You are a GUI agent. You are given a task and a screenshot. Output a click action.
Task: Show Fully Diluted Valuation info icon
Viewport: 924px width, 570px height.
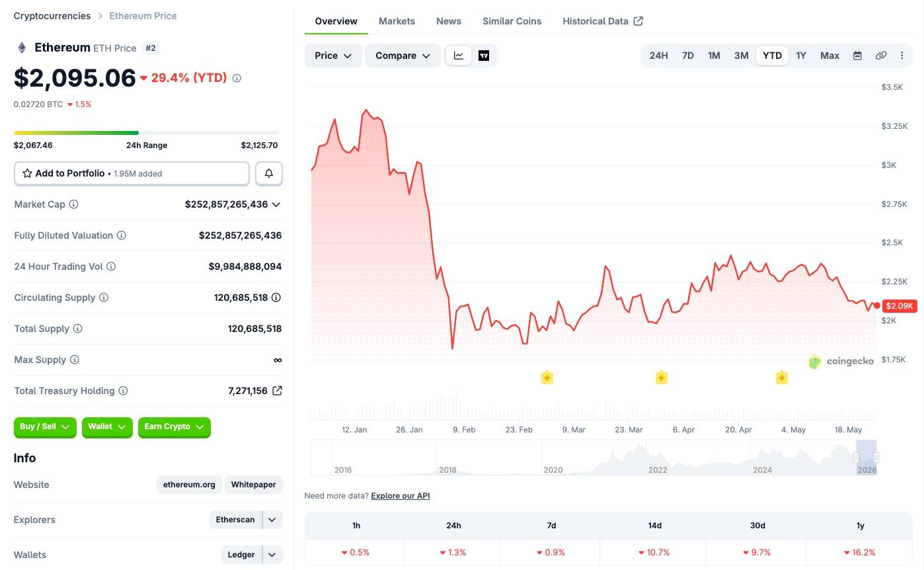pyautogui.click(x=122, y=235)
